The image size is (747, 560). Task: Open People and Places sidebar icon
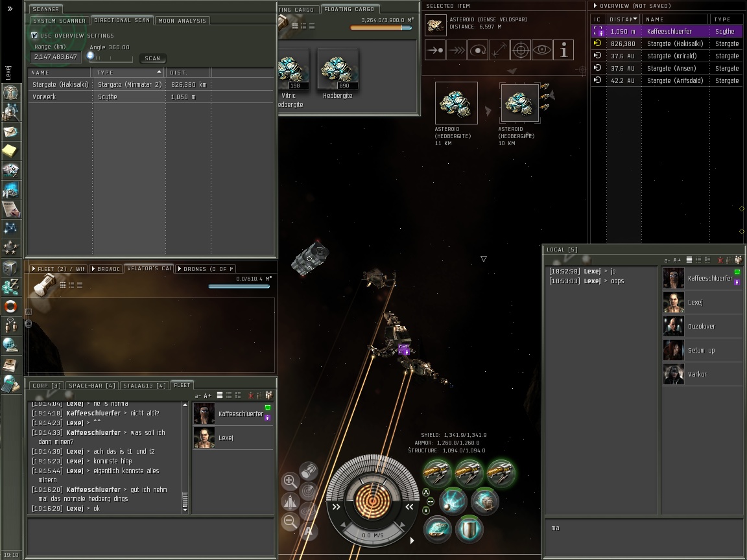(10, 112)
